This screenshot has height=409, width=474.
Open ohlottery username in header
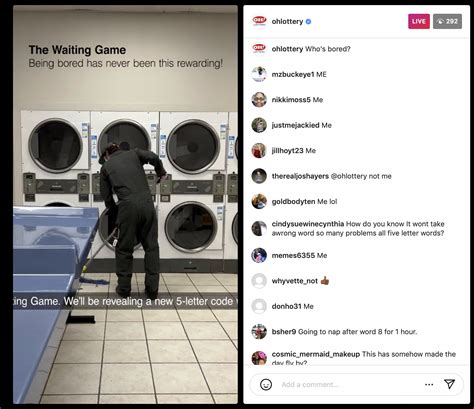tap(287, 21)
